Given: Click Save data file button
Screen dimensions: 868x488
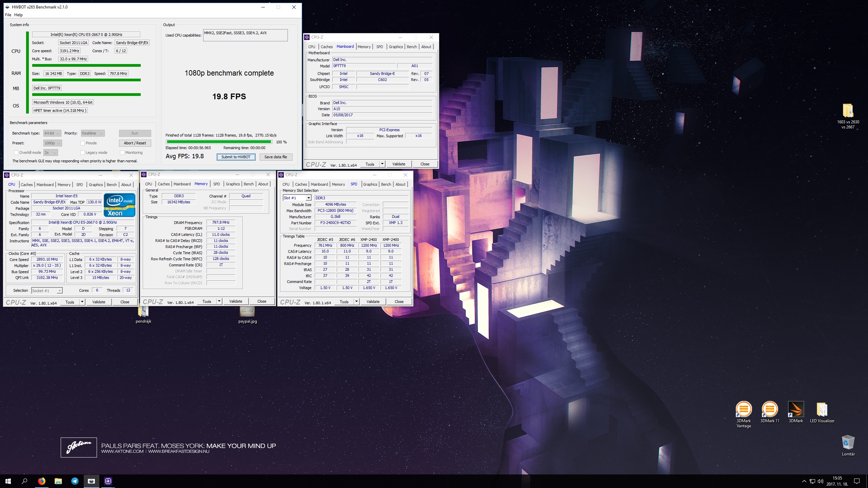Looking at the screenshot, I should point(276,157).
